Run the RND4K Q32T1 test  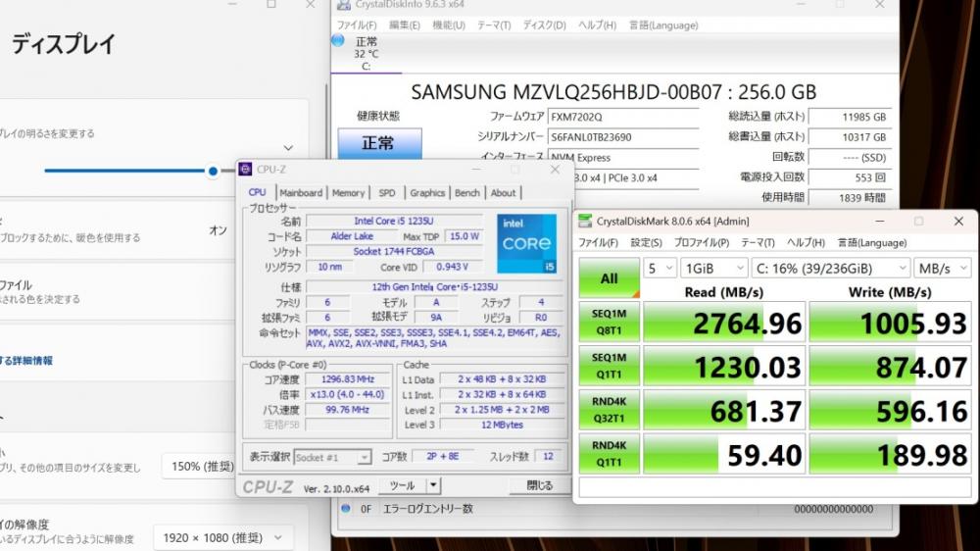coord(609,409)
